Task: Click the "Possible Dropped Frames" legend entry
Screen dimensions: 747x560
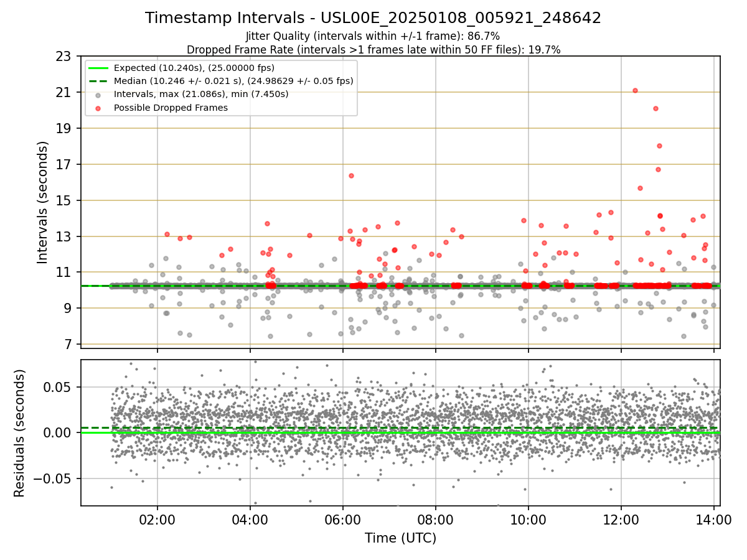Action: click(171, 108)
